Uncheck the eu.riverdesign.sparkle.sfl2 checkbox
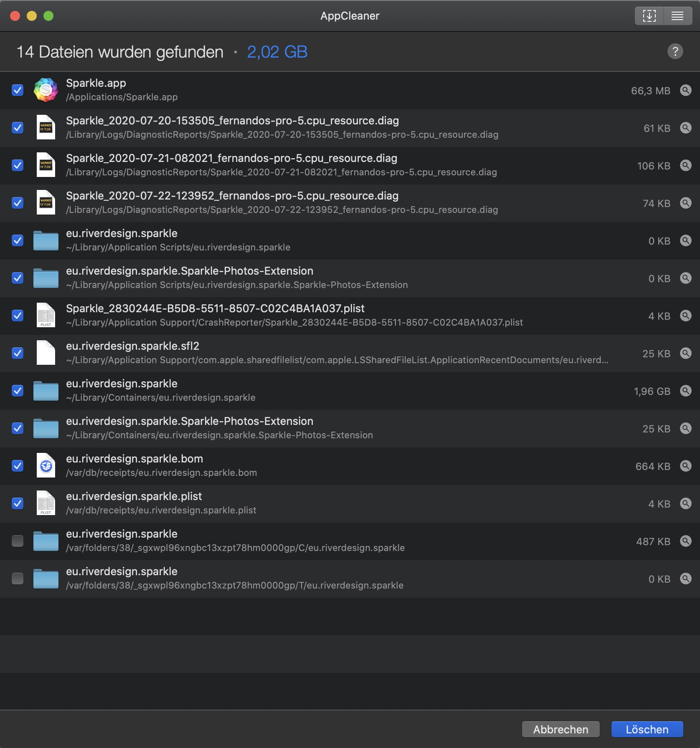700x748 pixels. [18, 353]
